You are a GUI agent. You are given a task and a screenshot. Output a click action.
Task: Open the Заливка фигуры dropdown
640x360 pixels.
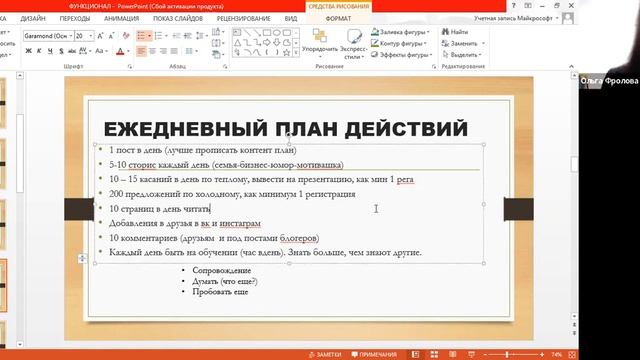[400, 32]
